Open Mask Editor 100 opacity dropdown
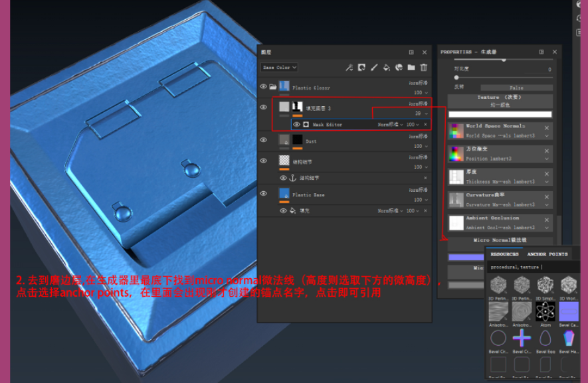This screenshot has width=588, height=383. click(x=413, y=124)
